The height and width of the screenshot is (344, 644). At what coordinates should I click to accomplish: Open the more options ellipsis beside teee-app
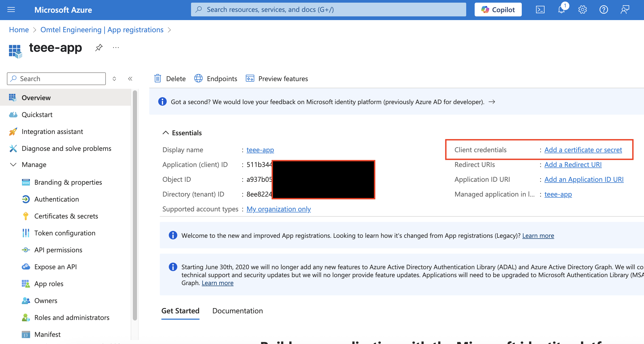116,48
